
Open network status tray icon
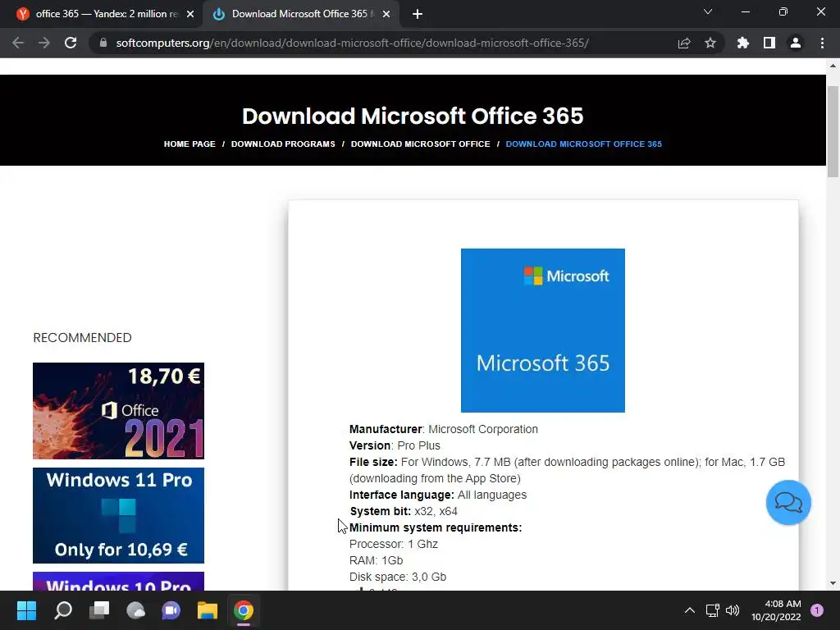coord(713,610)
